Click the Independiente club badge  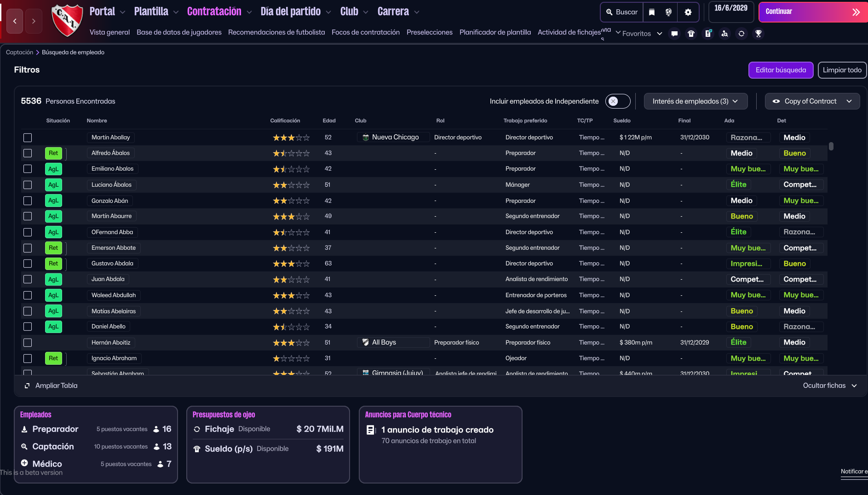coord(67,20)
